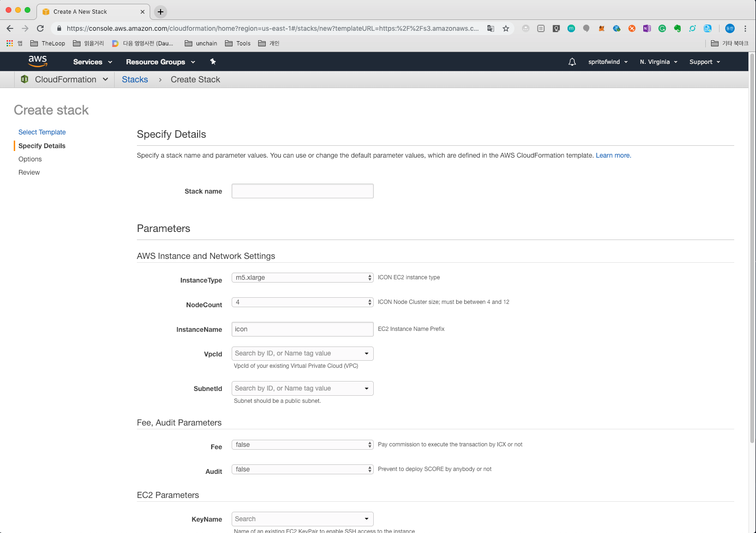Open the N. Virginia region selector
Viewport: 756px width, 533px height.
tap(658, 62)
